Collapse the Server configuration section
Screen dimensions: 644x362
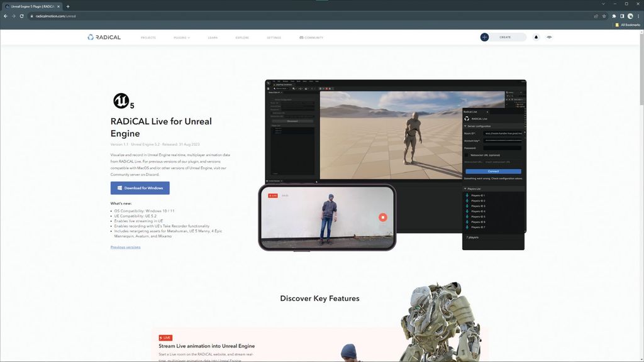point(465,126)
